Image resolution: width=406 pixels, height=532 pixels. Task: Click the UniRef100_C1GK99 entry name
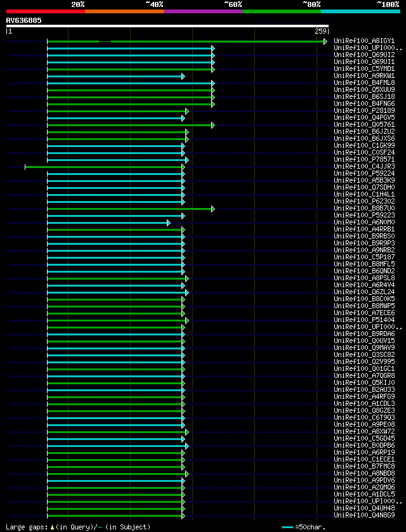click(x=364, y=146)
